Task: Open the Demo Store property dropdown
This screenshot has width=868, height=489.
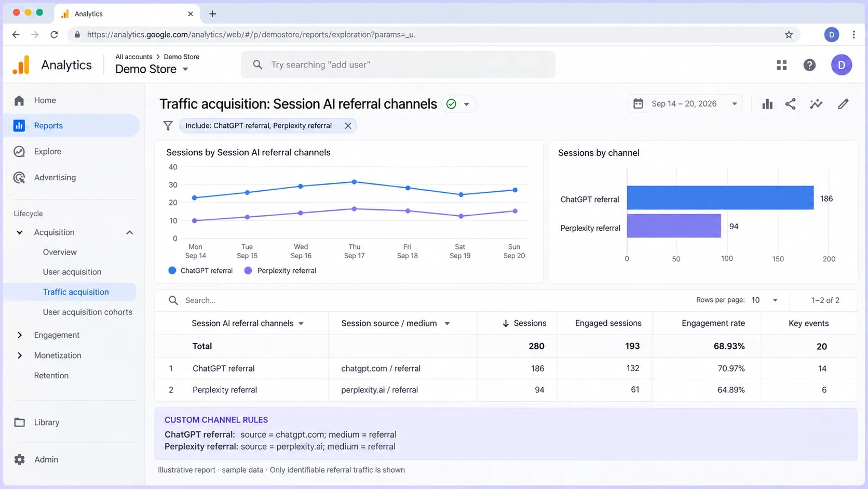Action: pyautogui.click(x=152, y=69)
